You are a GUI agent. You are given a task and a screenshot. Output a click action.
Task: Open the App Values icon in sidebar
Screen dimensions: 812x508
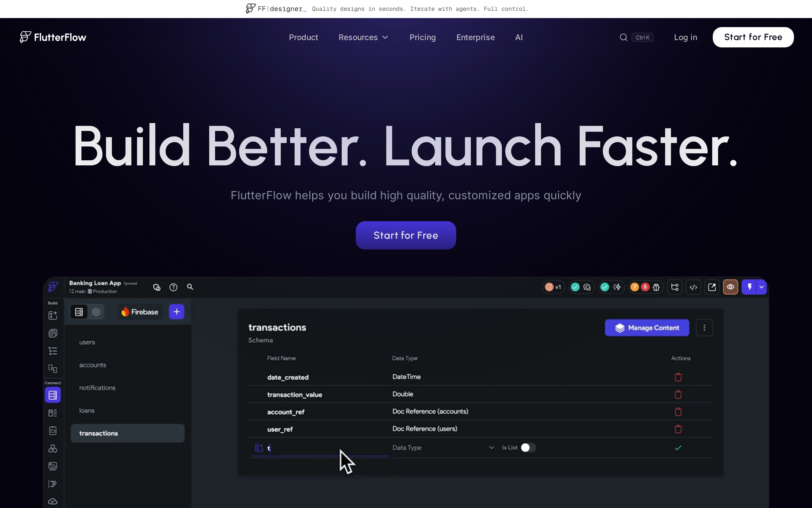point(53,431)
